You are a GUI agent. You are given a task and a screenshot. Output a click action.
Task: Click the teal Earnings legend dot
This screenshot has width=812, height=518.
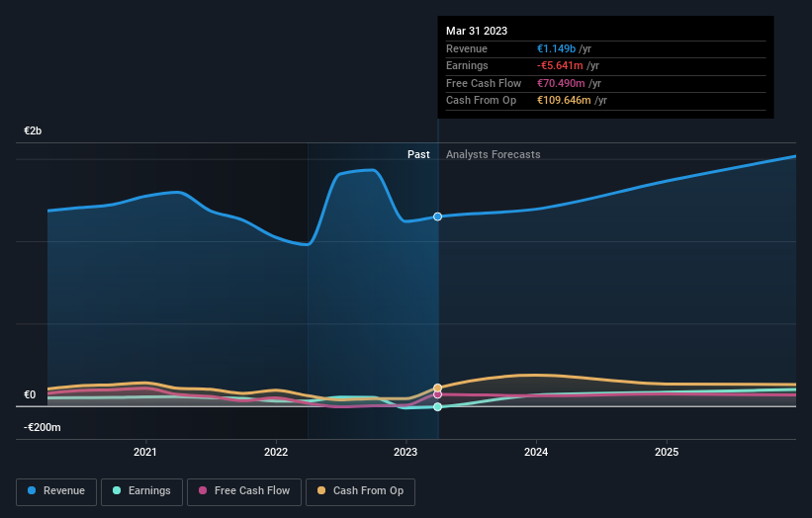point(117,490)
